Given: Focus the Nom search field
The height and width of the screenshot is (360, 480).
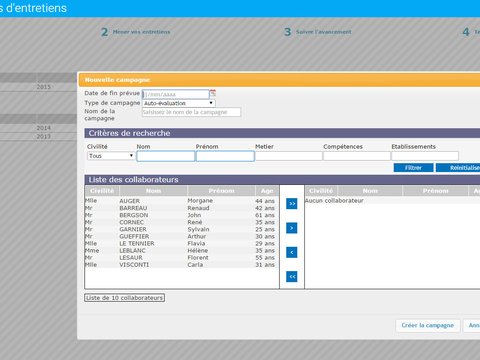Looking at the screenshot, I should tap(166, 156).
